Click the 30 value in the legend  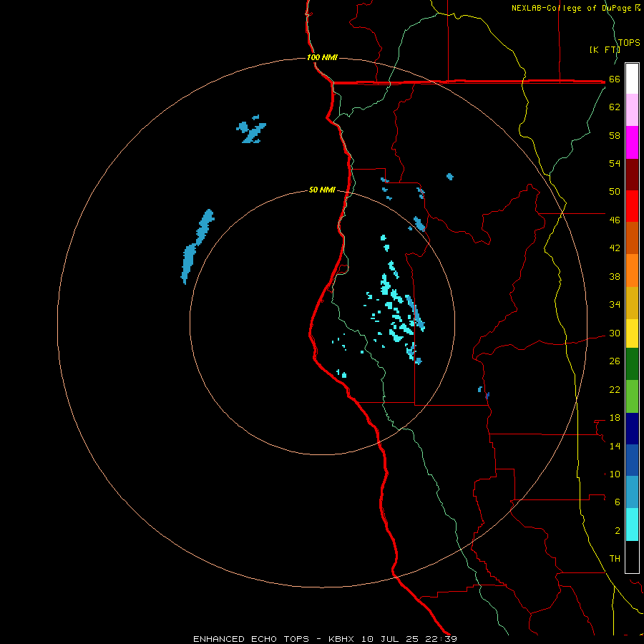coord(615,333)
